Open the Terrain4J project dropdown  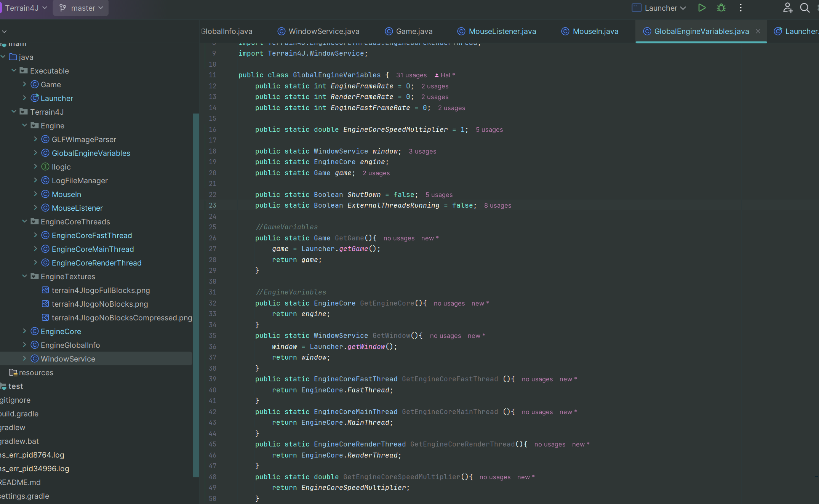click(x=25, y=8)
